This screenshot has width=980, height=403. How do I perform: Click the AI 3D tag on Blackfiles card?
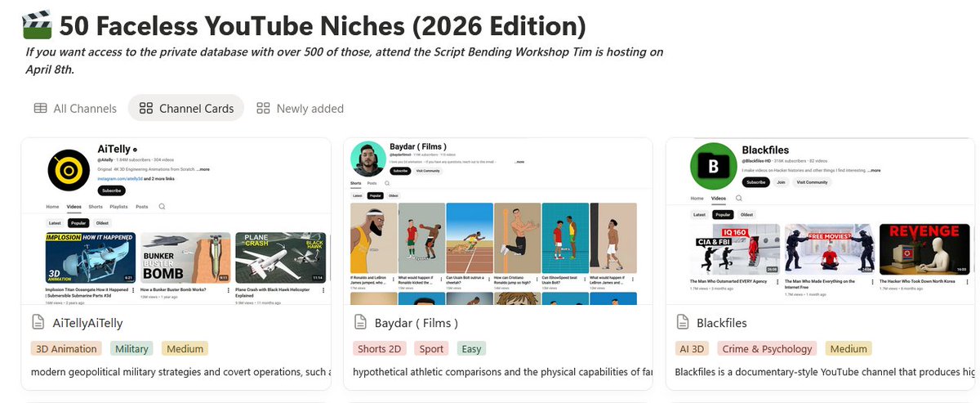(693, 348)
